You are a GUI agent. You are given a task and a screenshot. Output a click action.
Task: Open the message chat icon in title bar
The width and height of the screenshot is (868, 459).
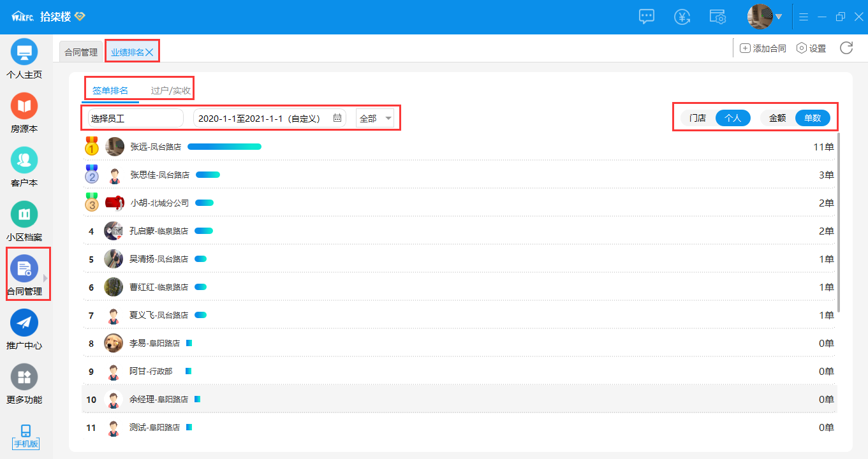pyautogui.click(x=647, y=17)
